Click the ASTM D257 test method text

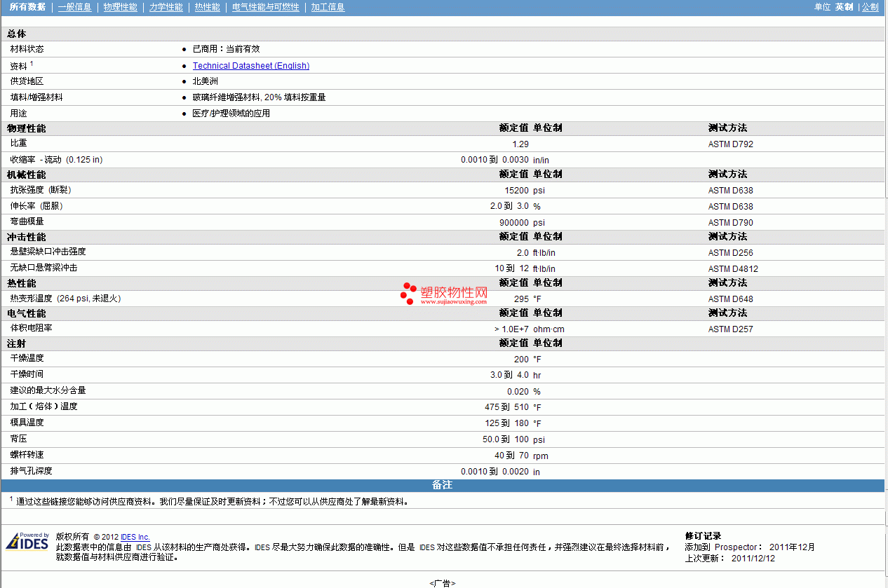pyautogui.click(x=730, y=329)
